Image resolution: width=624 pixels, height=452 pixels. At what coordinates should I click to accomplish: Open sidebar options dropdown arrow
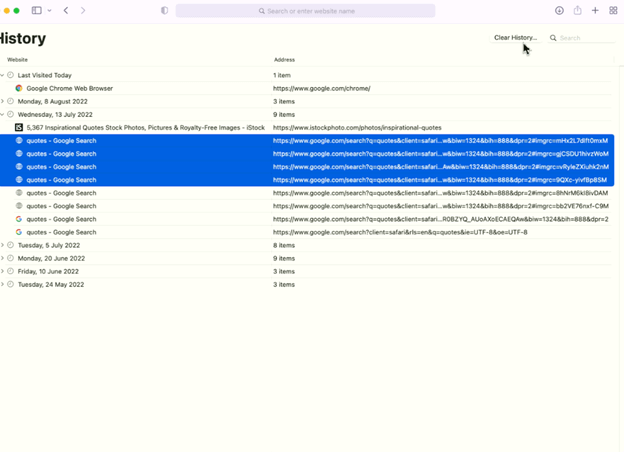(x=49, y=11)
